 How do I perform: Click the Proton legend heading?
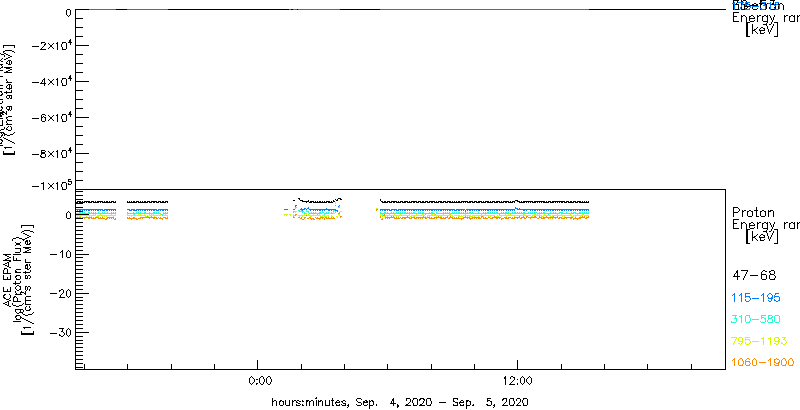tap(753, 212)
